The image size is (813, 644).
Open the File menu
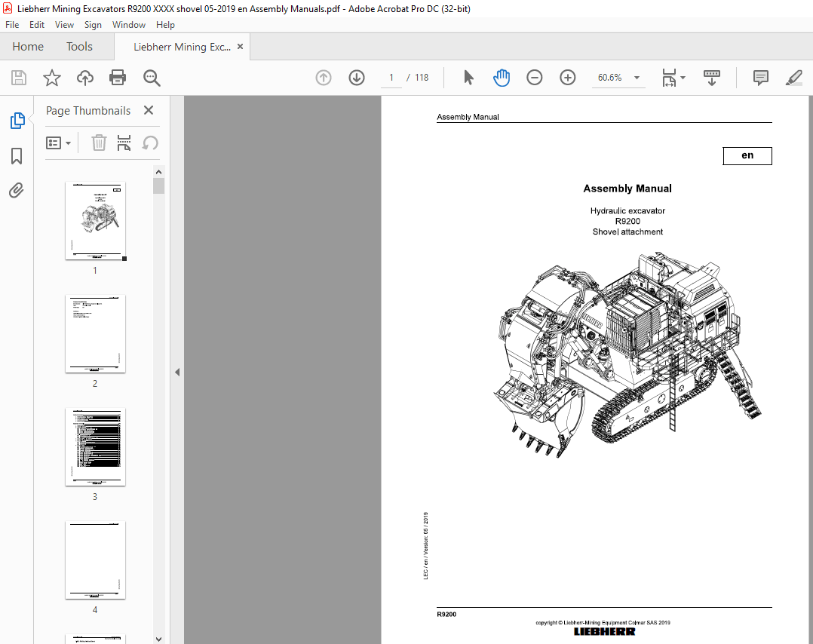(x=12, y=25)
